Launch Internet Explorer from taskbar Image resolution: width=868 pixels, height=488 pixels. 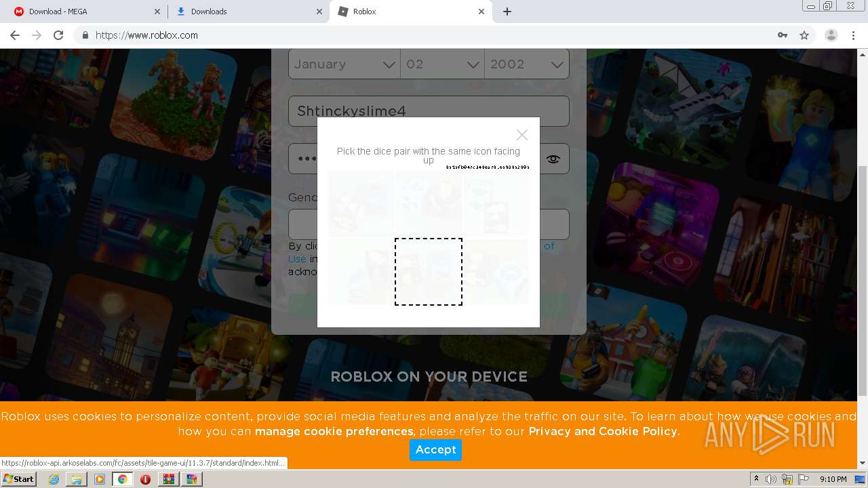[x=54, y=479]
